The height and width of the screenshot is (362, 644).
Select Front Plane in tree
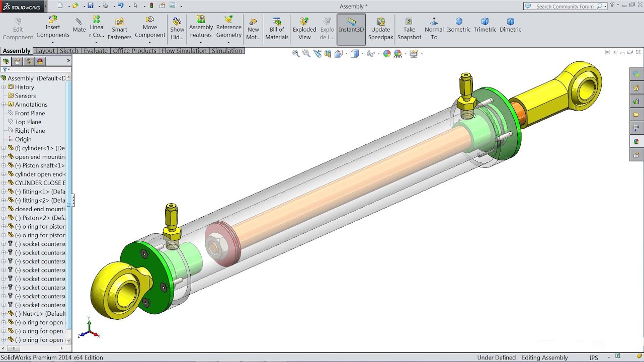(30, 113)
